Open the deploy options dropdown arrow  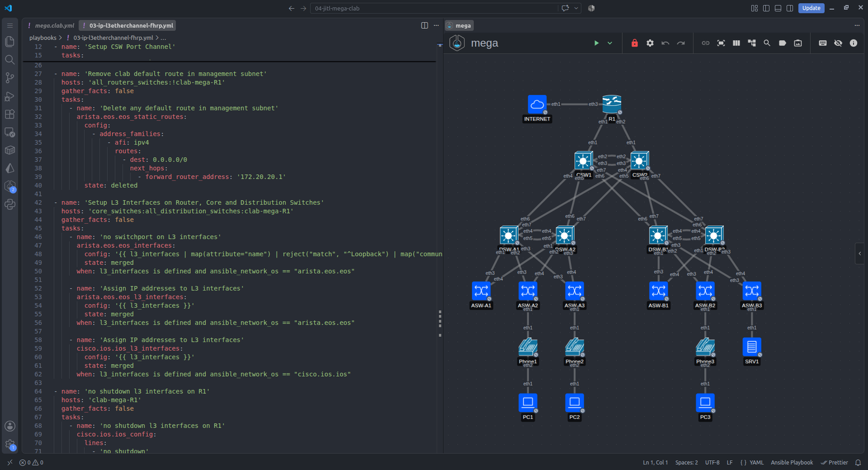coord(610,43)
